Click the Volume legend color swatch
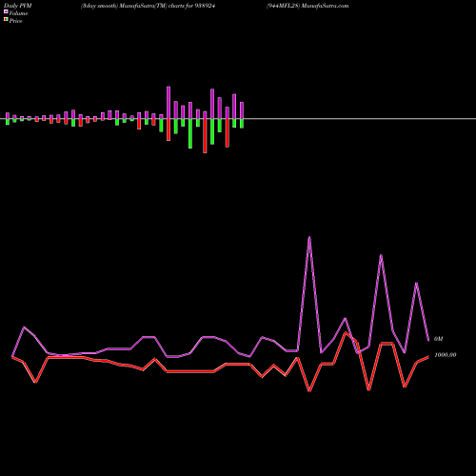This screenshot has height=476, width=476. coord(6,11)
